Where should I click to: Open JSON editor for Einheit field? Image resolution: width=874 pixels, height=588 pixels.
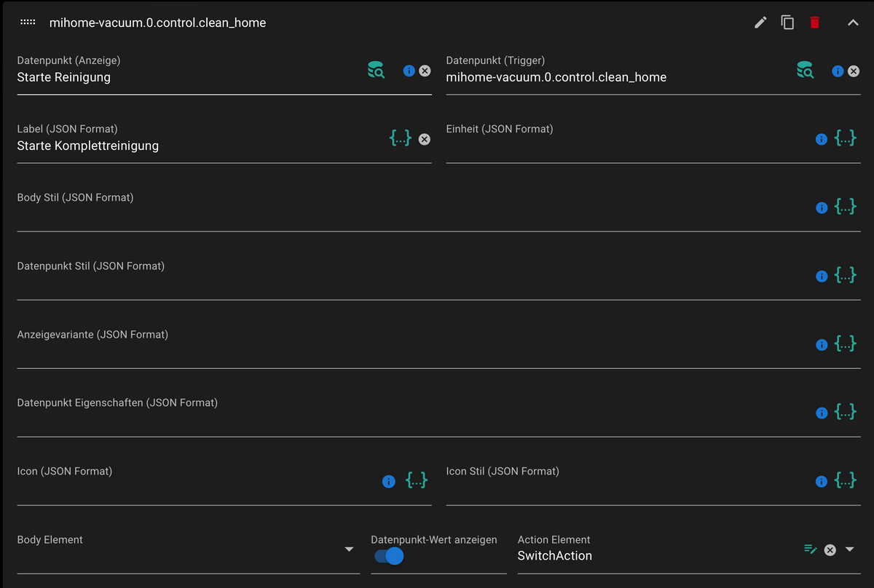point(845,138)
